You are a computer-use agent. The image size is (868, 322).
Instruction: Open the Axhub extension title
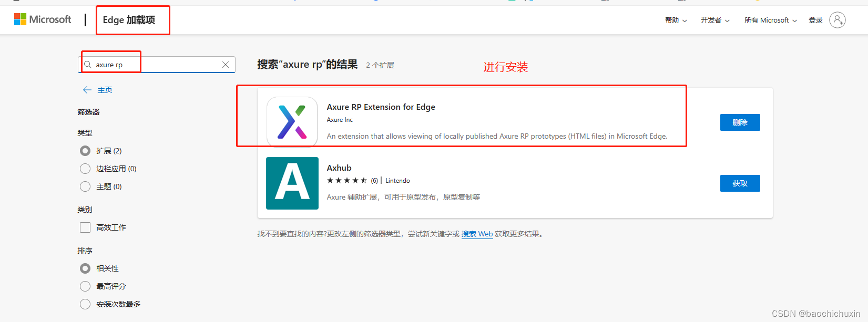tap(339, 168)
